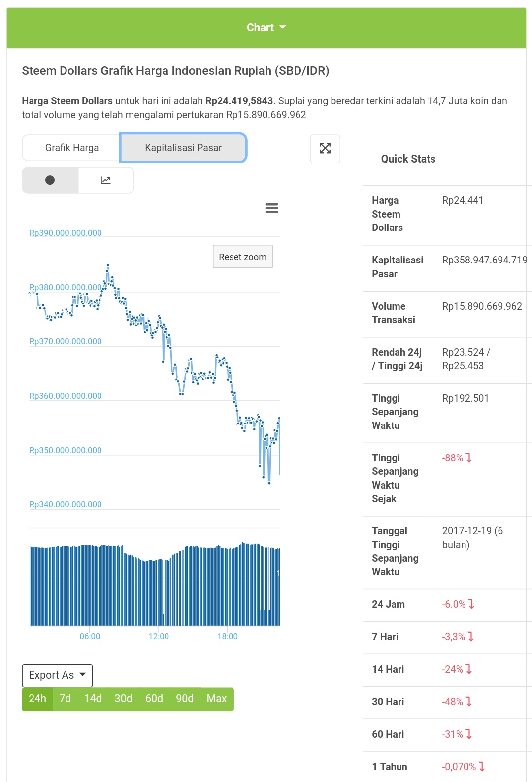The width and height of the screenshot is (532, 782).
Task: Select the dot chart style icon
Action: [x=50, y=180]
